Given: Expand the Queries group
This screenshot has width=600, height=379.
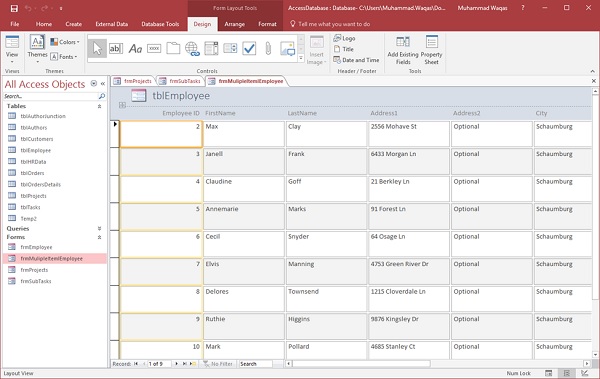Looking at the screenshot, I should pos(99,229).
